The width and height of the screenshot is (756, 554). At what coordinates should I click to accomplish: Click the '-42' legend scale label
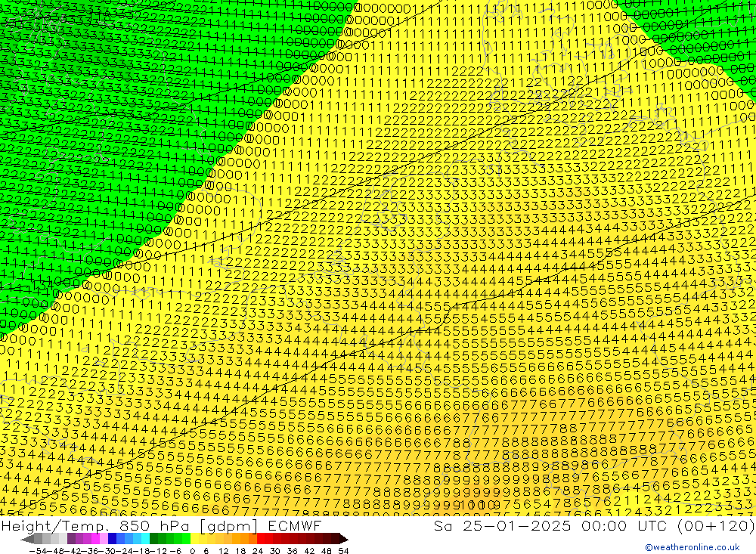tap(73, 551)
